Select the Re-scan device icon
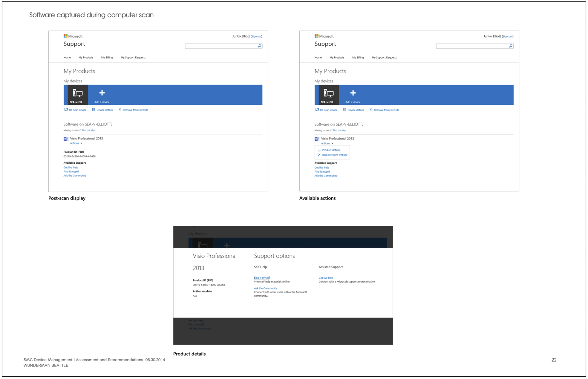The height and width of the screenshot is (379, 588). pos(65,109)
